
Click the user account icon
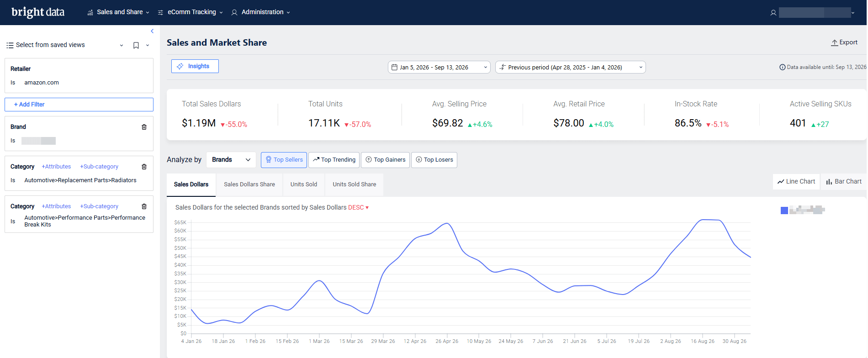(773, 13)
